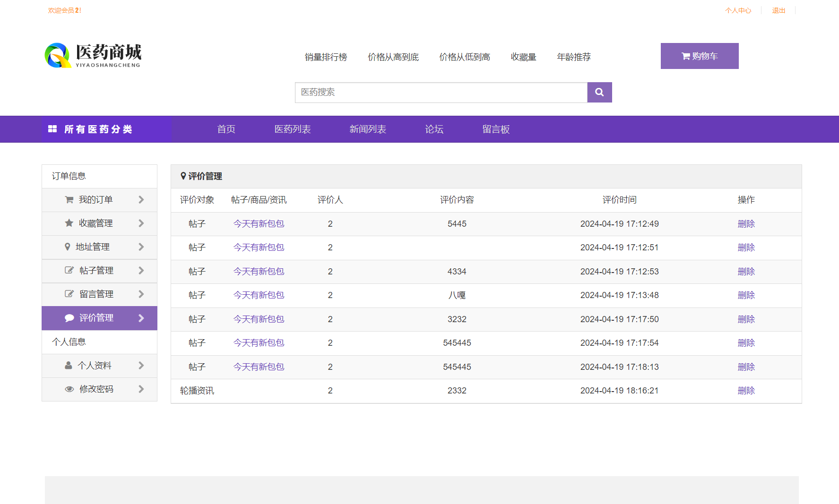Select the 我的订单 shopping cart icon
This screenshot has width=839, height=504.
tap(69, 199)
